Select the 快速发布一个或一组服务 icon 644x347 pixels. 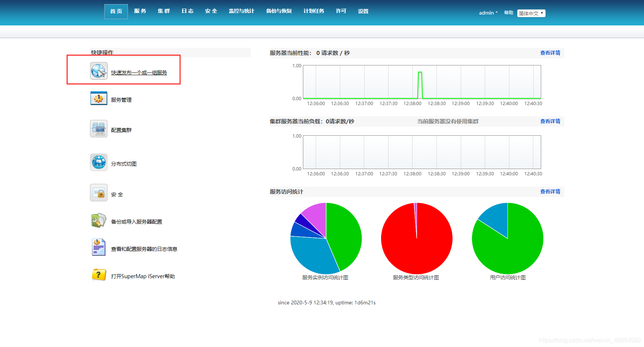98,70
